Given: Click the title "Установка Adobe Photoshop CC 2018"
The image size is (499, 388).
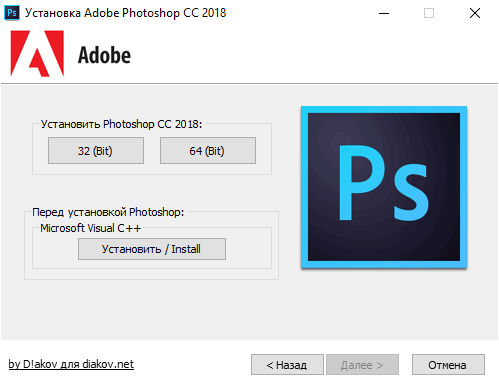Looking at the screenshot, I should (x=125, y=13).
